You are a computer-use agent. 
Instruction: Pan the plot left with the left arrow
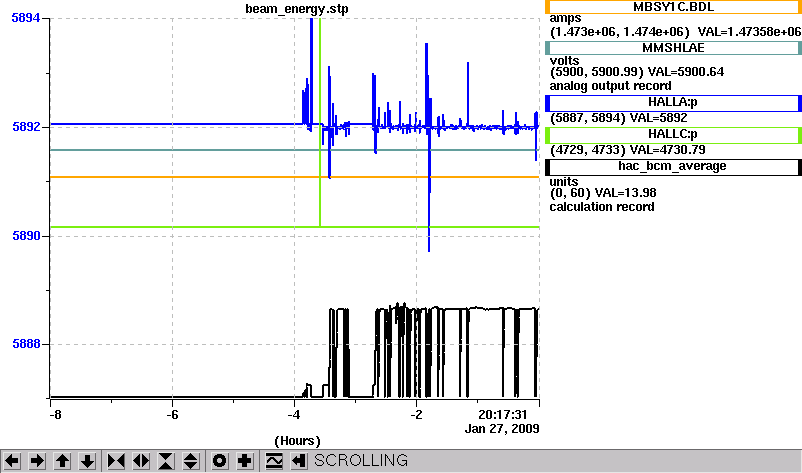[12, 461]
